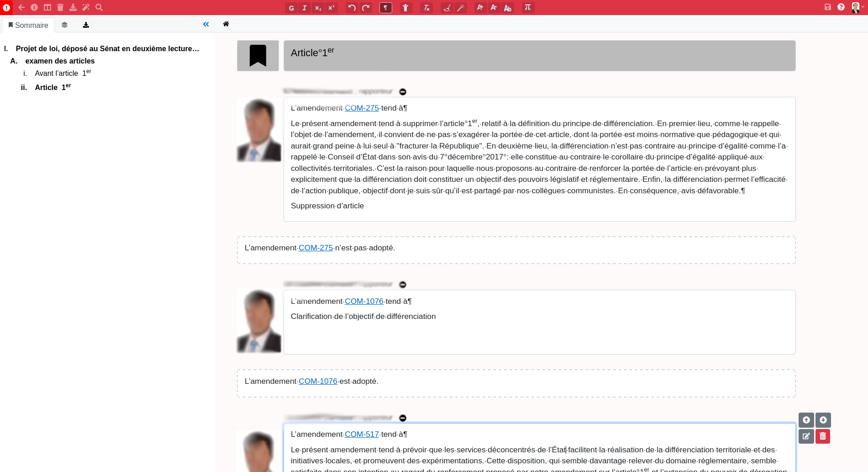Viewport: 868px width, 472px height.
Task: Switch to the Sommaire tab
Action: pyautogui.click(x=28, y=25)
